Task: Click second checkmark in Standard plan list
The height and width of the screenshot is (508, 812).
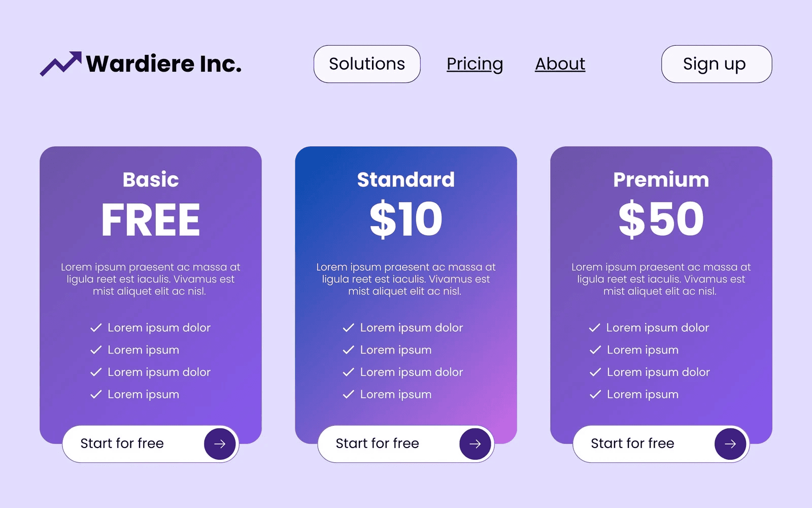Action: pyautogui.click(x=348, y=350)
